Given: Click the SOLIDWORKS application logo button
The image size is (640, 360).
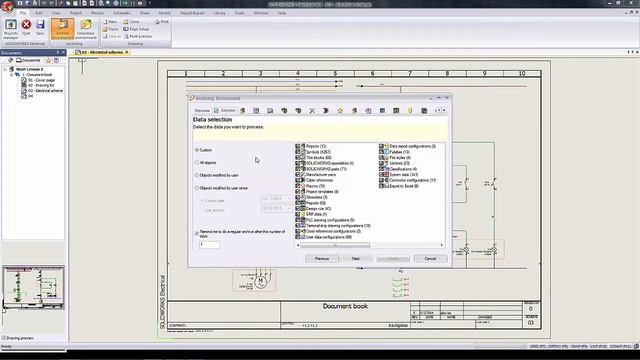Looking at the screenshot, I should click(x=7, y=7).
